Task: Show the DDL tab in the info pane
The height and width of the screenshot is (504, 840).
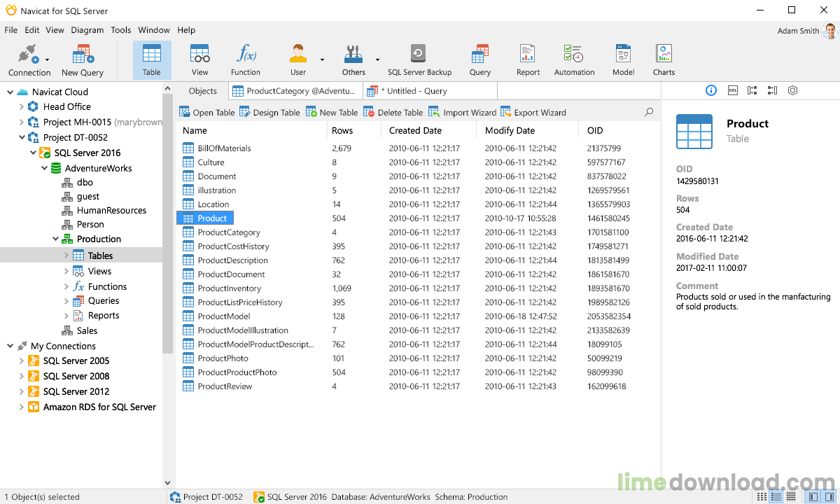Action: [x=732, y=90]
